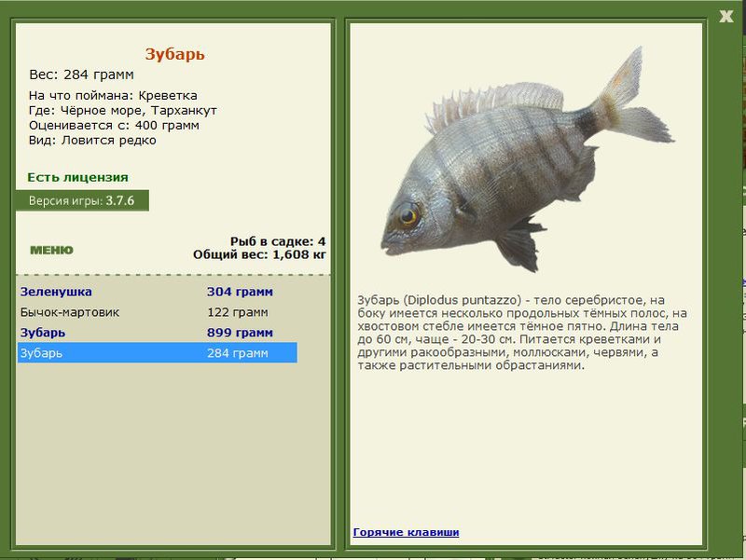
Task: Click the red Зубарь title
Action: pyautogui.click(x=174, y=54)
